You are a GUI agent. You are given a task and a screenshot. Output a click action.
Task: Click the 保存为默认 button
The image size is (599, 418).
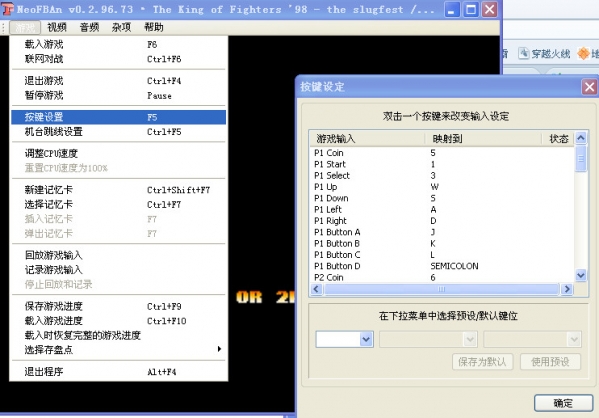click(x=482, y=361)
